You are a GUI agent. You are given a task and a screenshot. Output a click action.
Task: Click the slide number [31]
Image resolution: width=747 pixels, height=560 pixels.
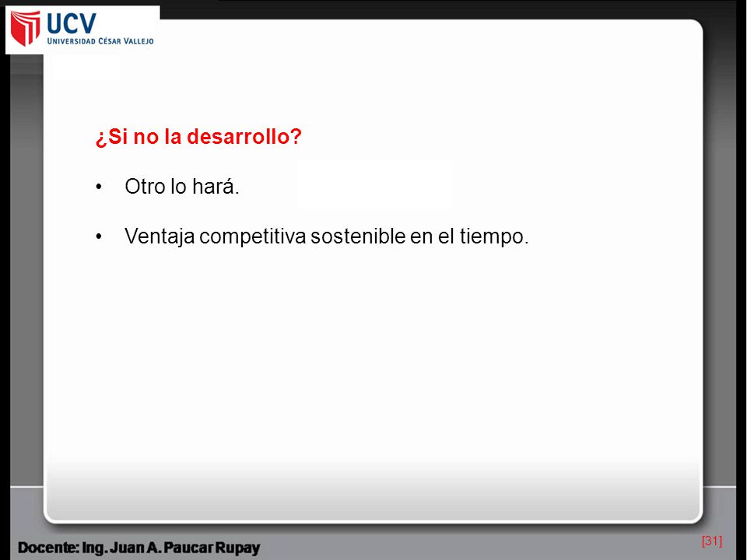click(x=712, y=541)
